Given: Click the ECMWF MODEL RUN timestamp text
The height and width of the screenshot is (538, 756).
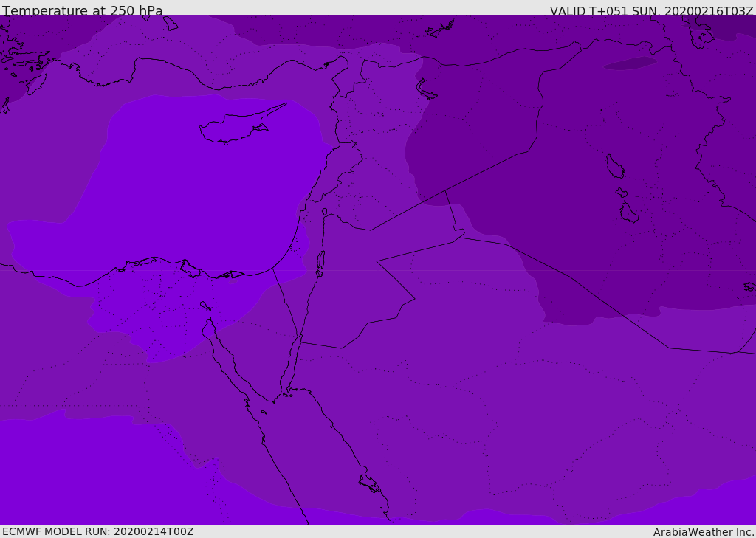Looking at the screenshot, I should coord(98,531).
